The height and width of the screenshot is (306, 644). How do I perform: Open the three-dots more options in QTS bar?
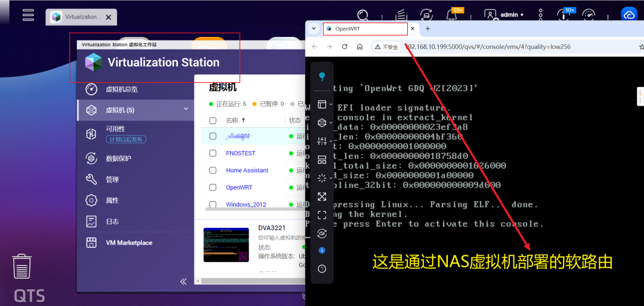(x=541, y=15)
